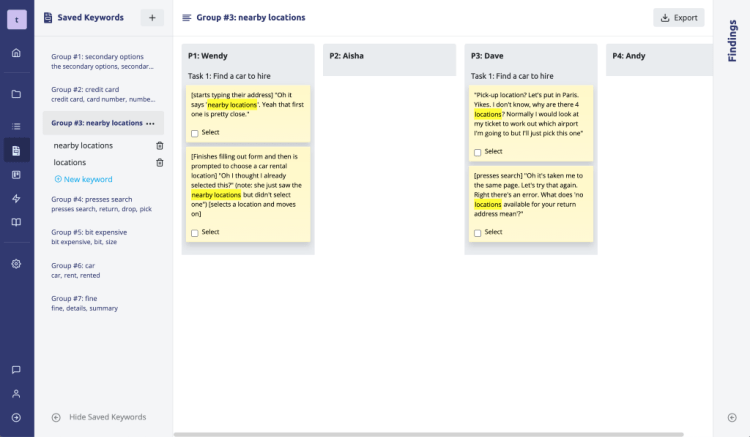Click the home icon in left sidebar
750x437 pixels.
16,52
